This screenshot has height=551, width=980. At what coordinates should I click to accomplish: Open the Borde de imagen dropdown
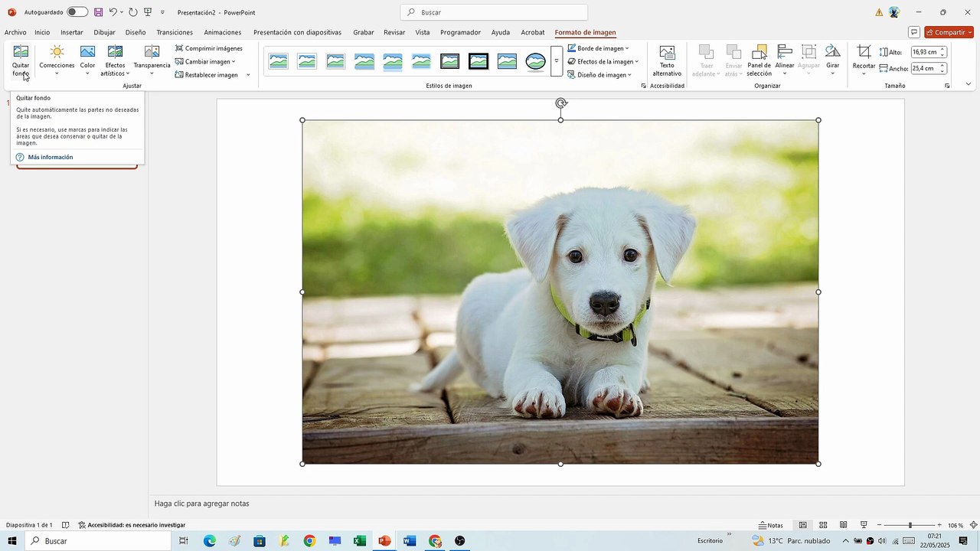click(598, 48)
